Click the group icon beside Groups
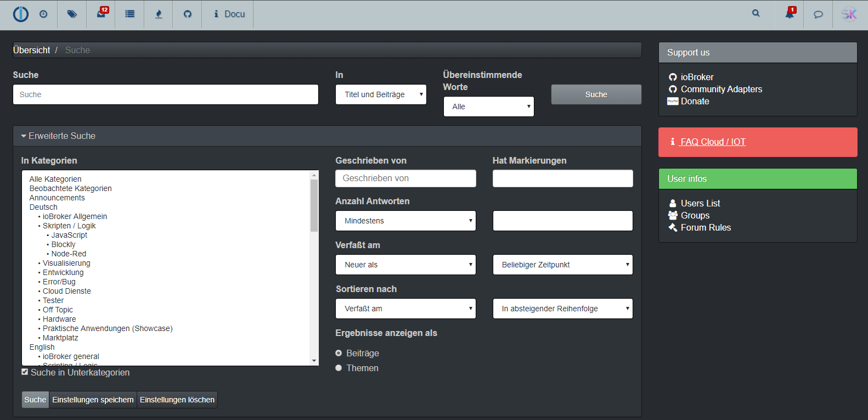 pos(673,215)
